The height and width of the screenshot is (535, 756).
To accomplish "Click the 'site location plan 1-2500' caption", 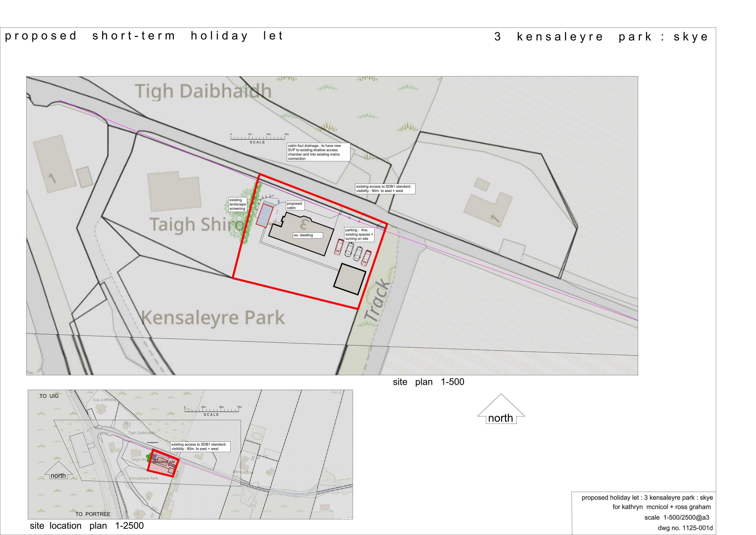I will [x=87, y=526].
